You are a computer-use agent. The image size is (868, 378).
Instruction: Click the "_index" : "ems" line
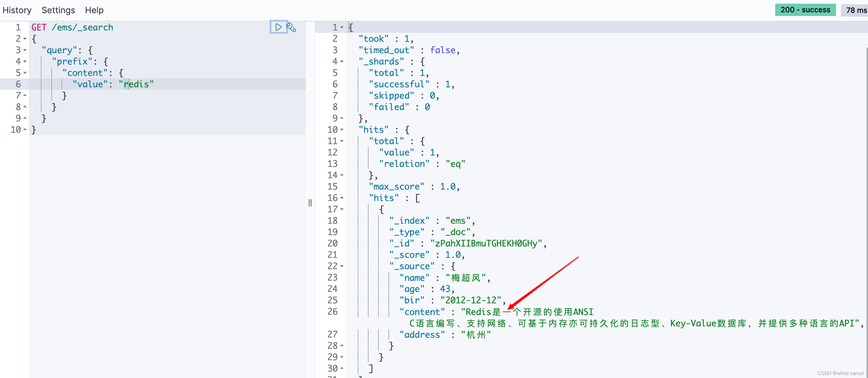click(x=432, y=221)
